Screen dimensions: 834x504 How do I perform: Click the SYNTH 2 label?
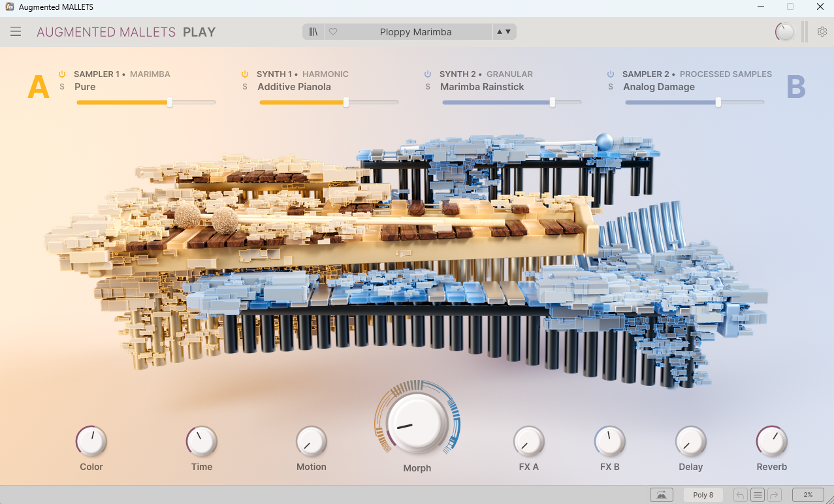(458, 74)
